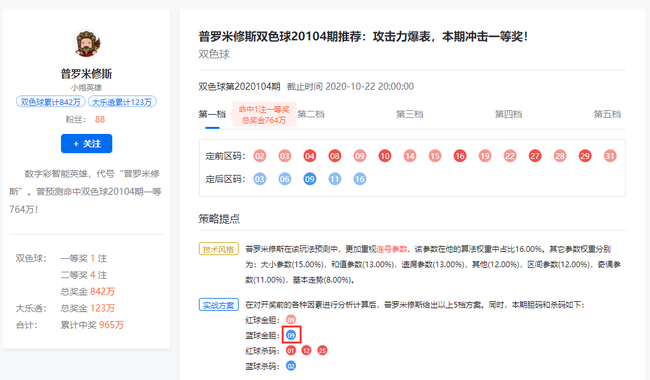Switch to the 第四档 tab
The width and height of the screenshot is (650, 380).
[508, 114]
